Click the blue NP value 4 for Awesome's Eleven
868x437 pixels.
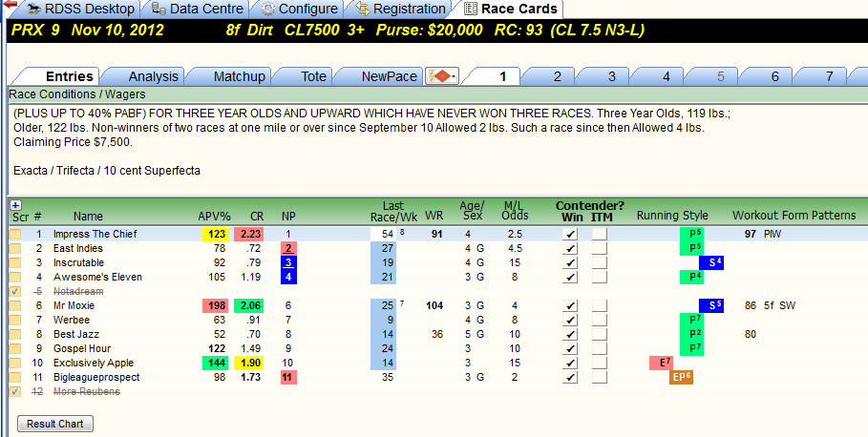(x=288, y=277)
